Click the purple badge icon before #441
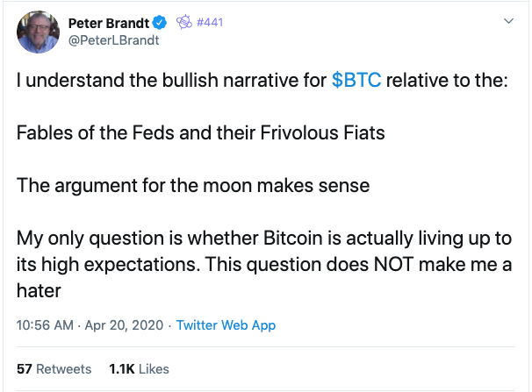The height and width of the screenshot is (392, 532). tap(184, 22)
